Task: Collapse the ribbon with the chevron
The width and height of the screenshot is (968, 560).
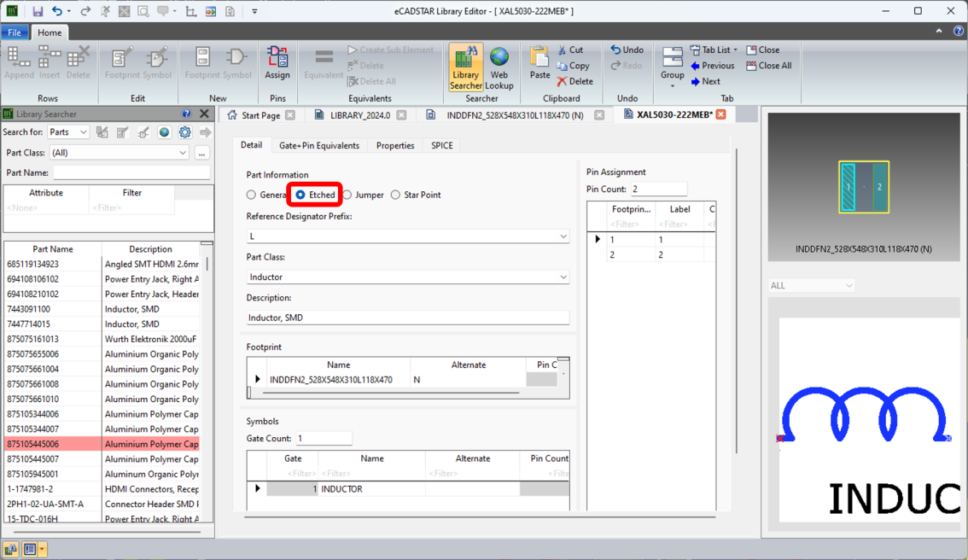Action: [939, 31]
